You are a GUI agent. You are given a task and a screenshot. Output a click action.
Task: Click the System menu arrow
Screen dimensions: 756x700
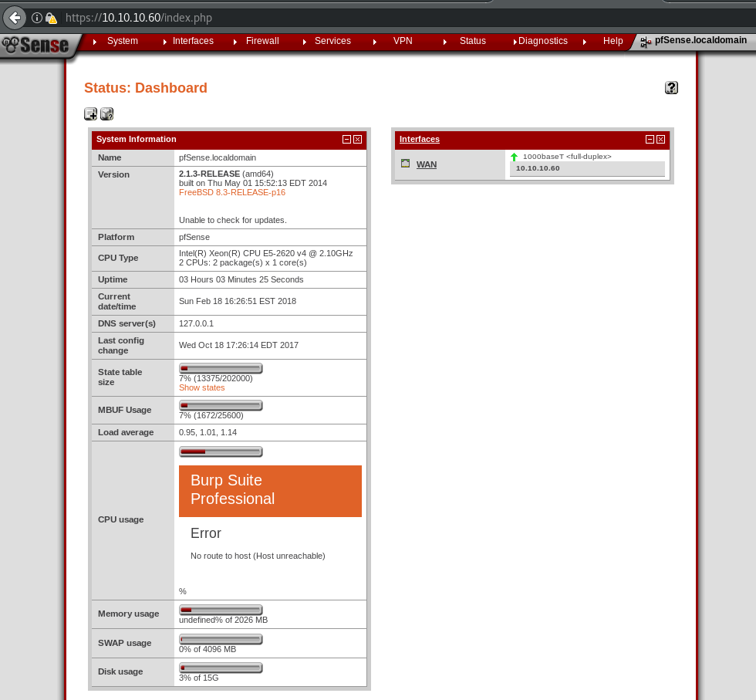tap(95, 42)
